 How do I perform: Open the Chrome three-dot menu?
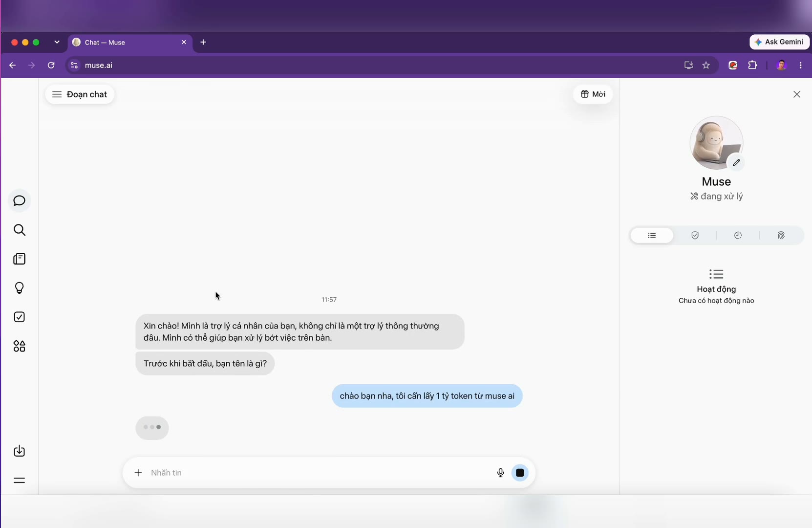(800, 65)
